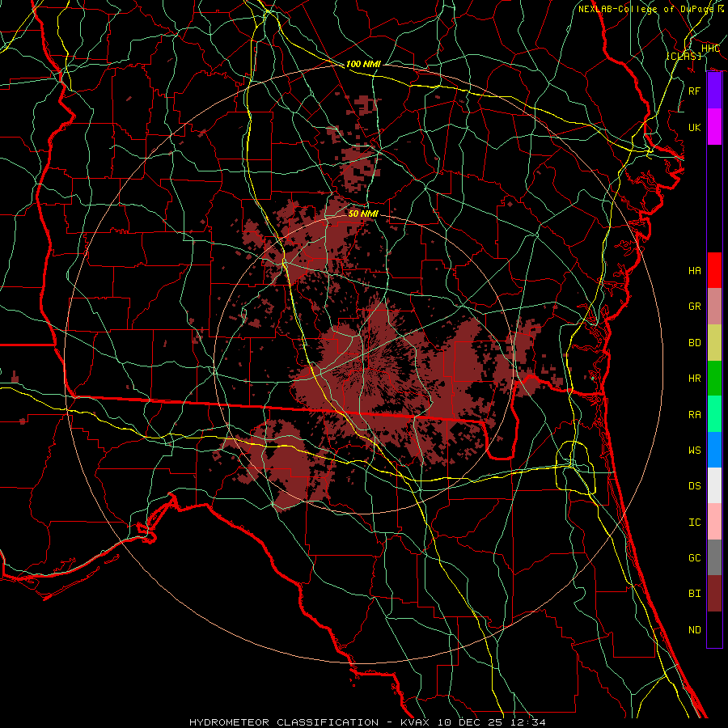The width and height of the screenshot is (728, 728).
Task: Click the IC light pink legend swatch
Action: [x=714, y=522]
